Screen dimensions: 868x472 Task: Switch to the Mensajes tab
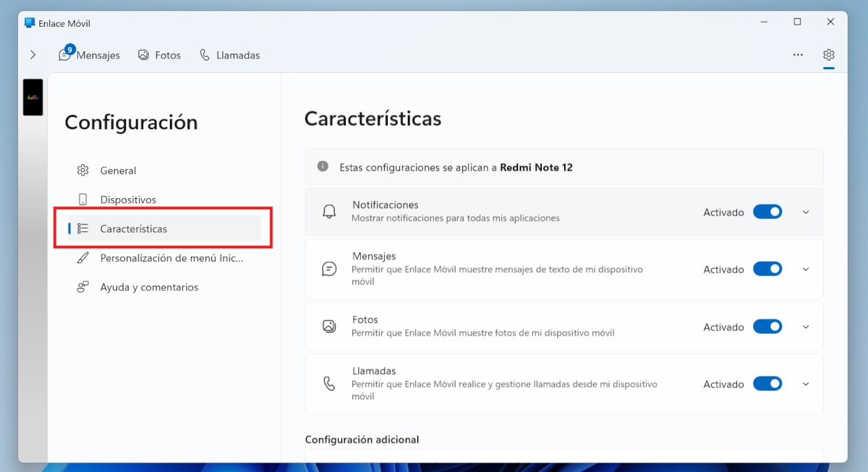tap(90, 55)
